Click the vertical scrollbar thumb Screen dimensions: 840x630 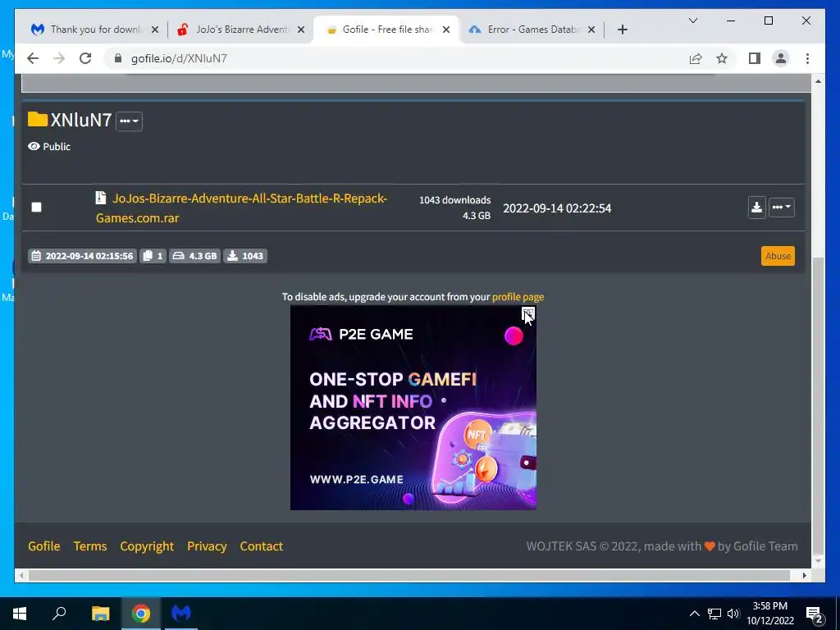tap(818, 404)
